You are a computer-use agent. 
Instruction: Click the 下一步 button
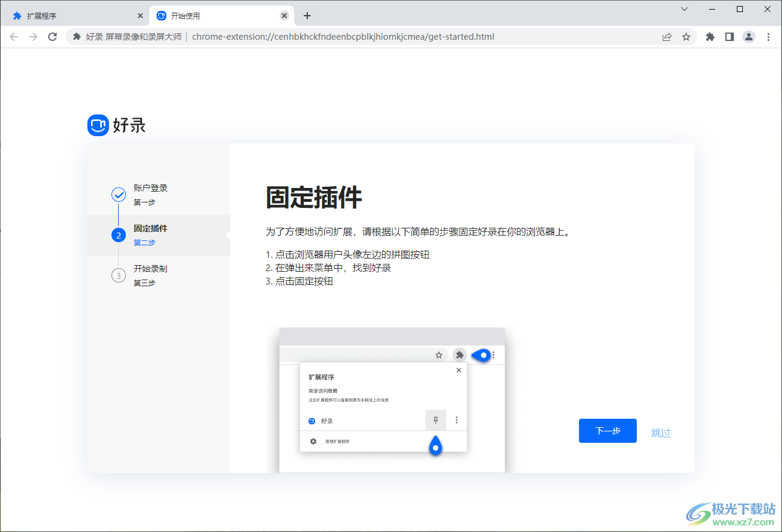(608, 431)
